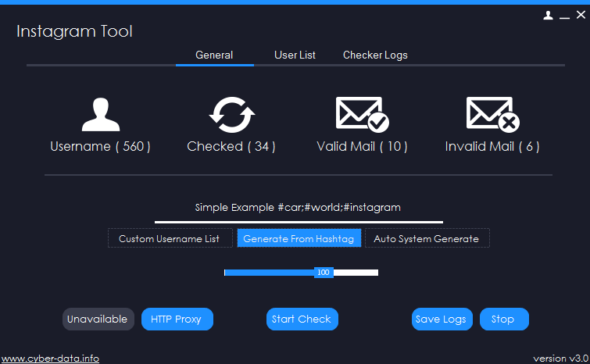
Task: Select Custom Username List mode
Action: (x=169, y=238)
